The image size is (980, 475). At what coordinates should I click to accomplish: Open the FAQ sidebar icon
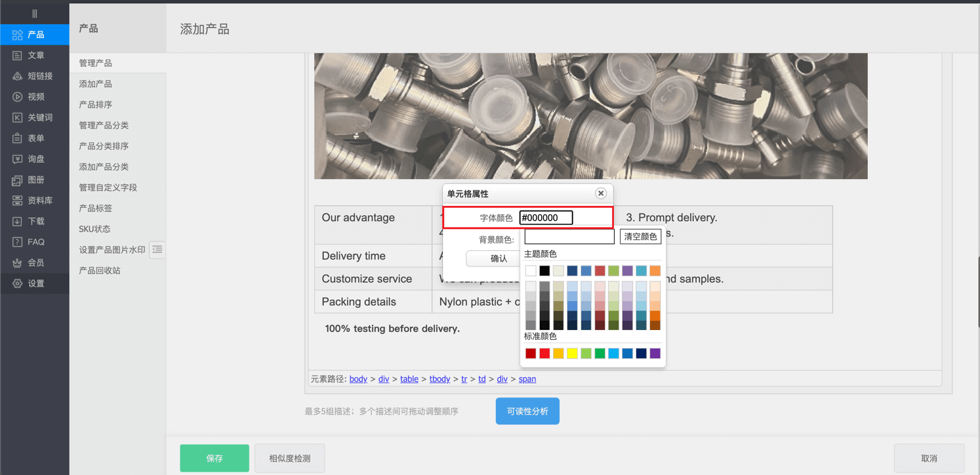(18, 242)
